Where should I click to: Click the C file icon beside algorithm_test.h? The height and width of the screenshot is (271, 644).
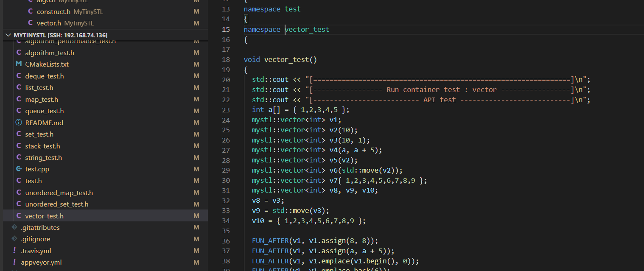(19, 53)
